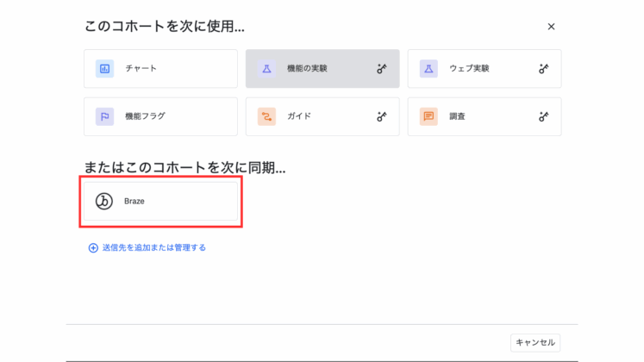Click the plus circle icon beside 送信先を追加
This screenshot has height=362, width=644.
click(x=93, y=247)
